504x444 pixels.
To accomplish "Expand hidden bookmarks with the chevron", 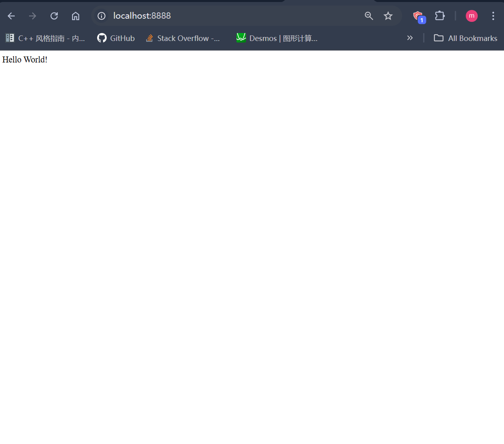I will (410, 38).
